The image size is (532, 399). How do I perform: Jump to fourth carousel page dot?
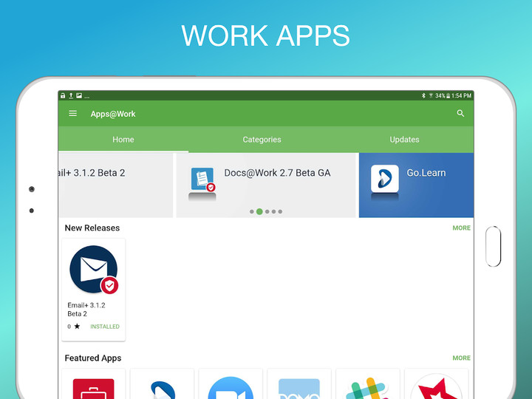(x=274, y=212)
